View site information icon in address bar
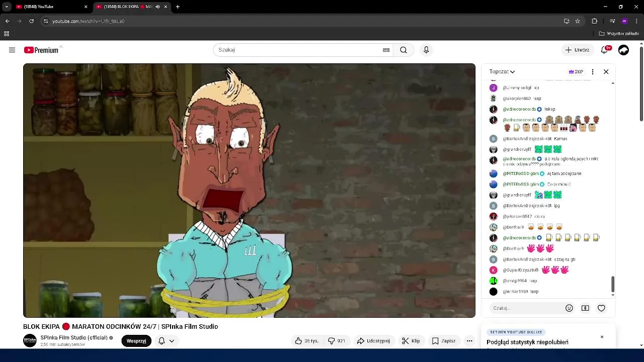644x362 pixels. click(x=46, y=21)
